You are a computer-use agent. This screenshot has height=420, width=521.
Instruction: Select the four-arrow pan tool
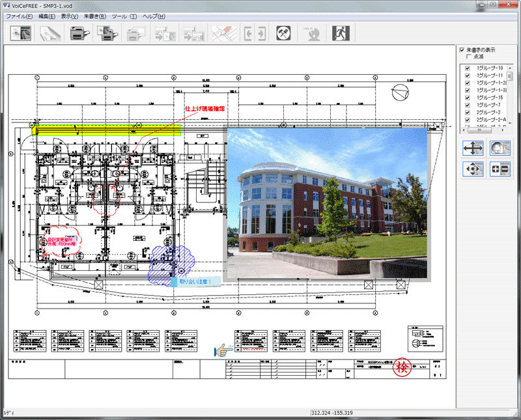tap(473, 148)
